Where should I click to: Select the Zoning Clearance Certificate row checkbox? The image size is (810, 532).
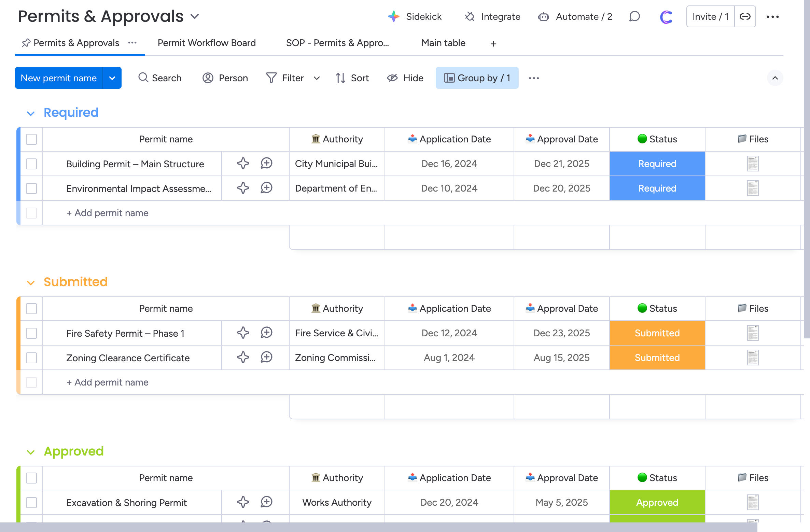coord(31,358)
